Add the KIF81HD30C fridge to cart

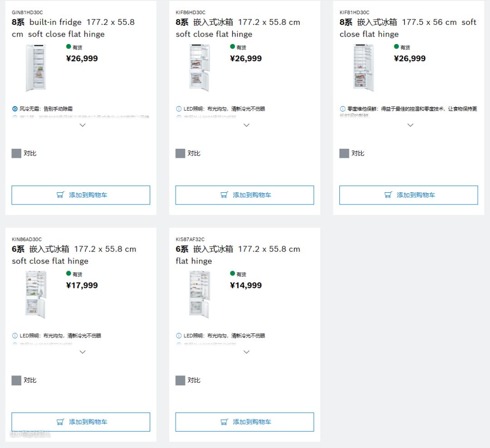coord(408,195)
